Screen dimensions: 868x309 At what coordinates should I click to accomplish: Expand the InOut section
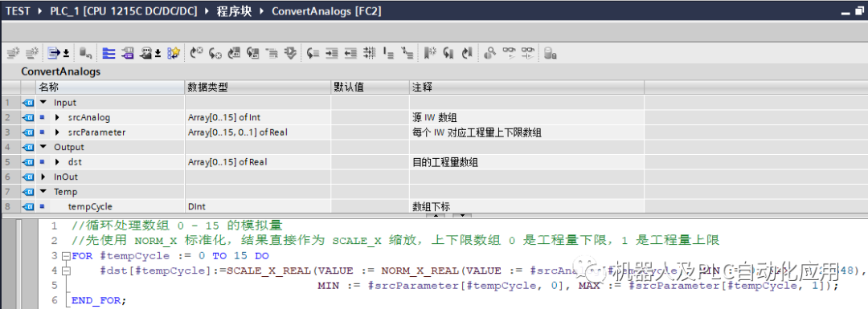tap(43, 177)
